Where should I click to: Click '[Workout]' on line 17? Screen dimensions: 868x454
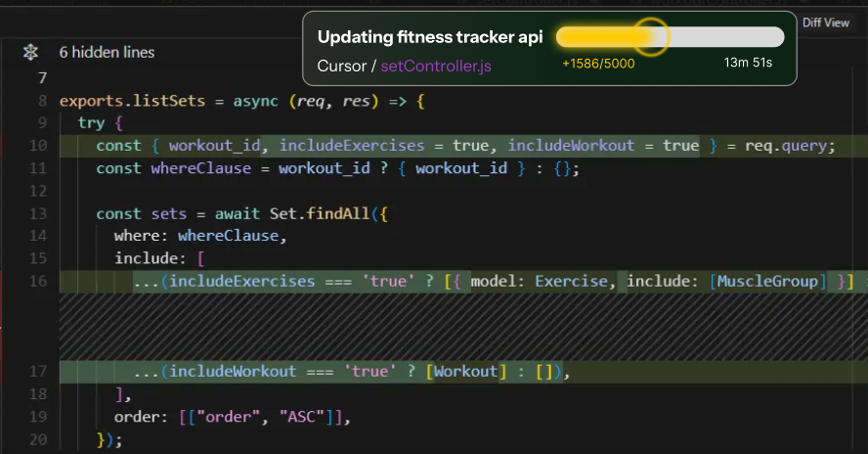465,371
